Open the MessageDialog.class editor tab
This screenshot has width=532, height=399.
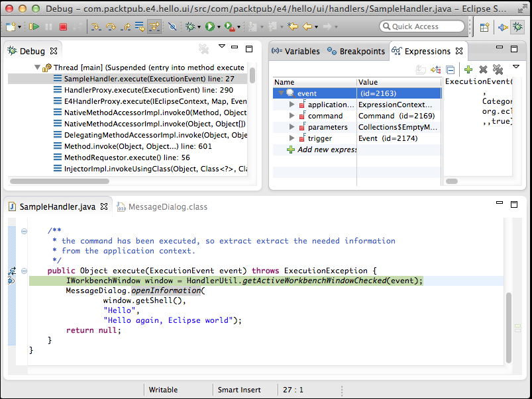click(167, 207)
